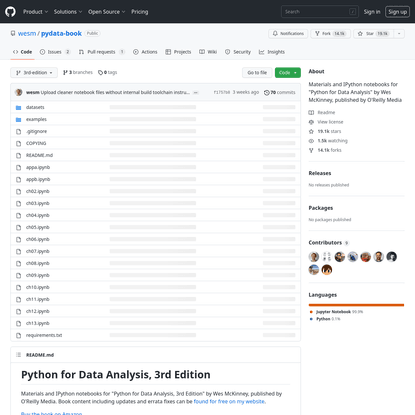
Task: Switch to the Projects tab
Action: click(178, 52)
